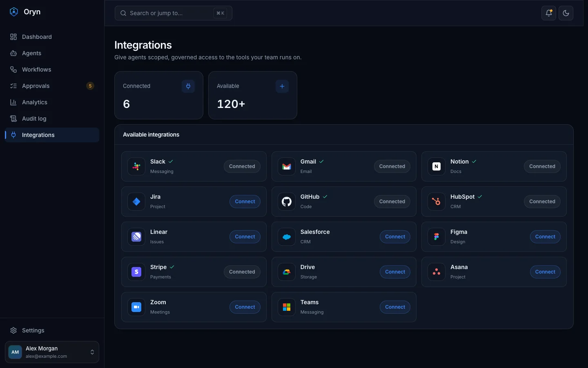This screenshot has height=368, width=588.
Task: Click the Gmail verified checkmark
Action: pyautogui.click(x=321, y=162)
